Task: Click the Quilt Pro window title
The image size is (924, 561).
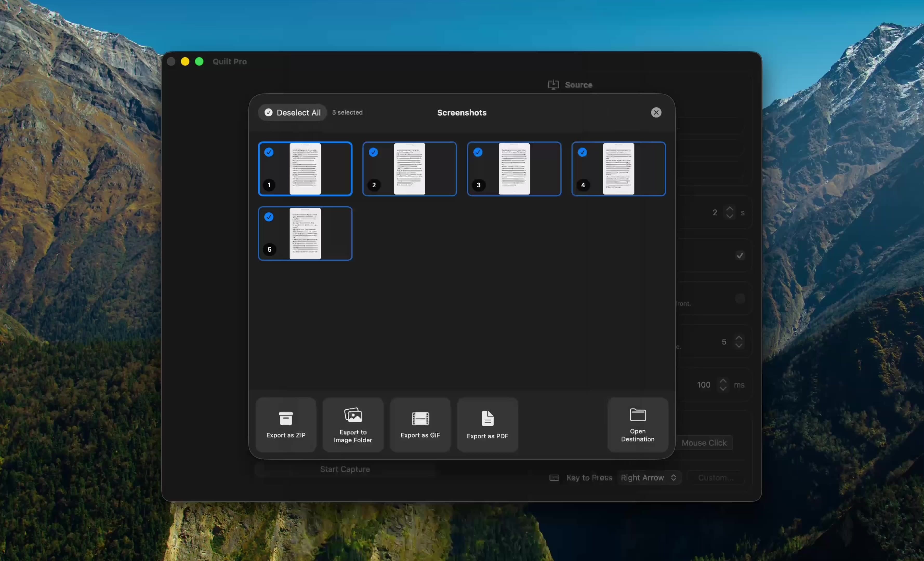Action: (x=229, y=62)
